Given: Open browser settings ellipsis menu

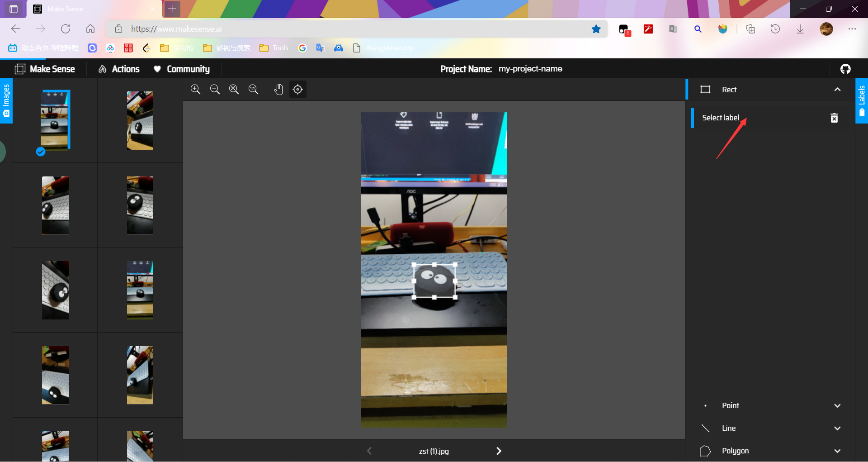Looking at the screenshot, I should pyautogui.click(x=852, y=29).
